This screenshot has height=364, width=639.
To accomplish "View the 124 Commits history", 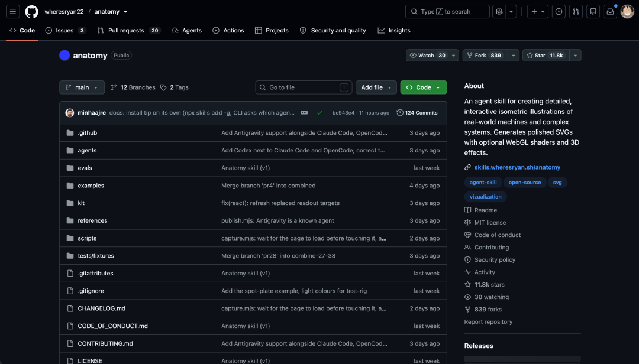I will pos(417,113).
